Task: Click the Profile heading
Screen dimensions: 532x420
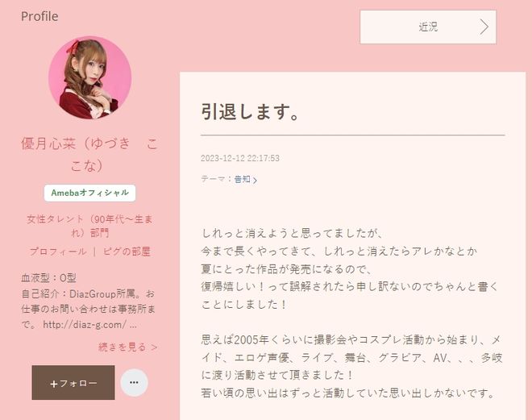Action: coord(39,16)
